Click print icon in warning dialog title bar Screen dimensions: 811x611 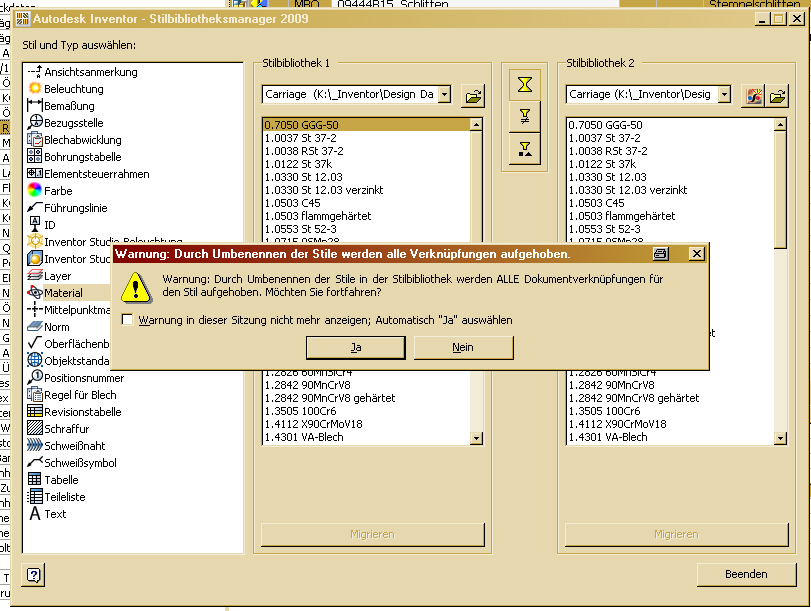tap(660, 254)
